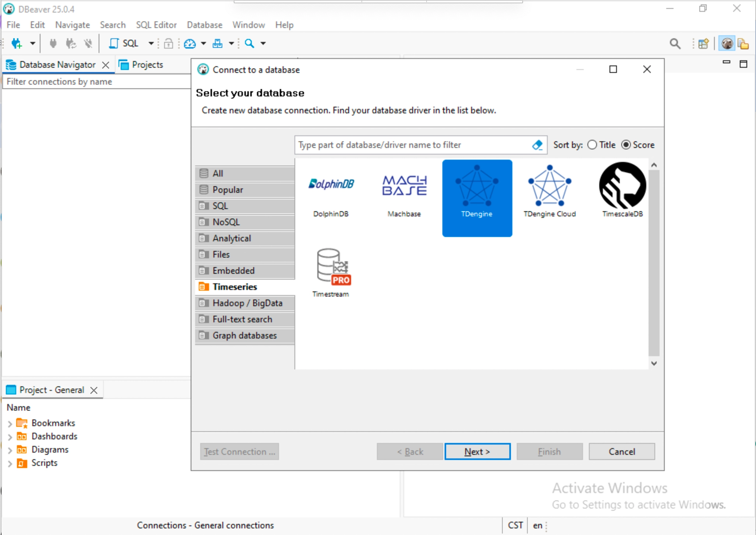Select the Score sort radio button
756x535 pixels.
(626, 145)
